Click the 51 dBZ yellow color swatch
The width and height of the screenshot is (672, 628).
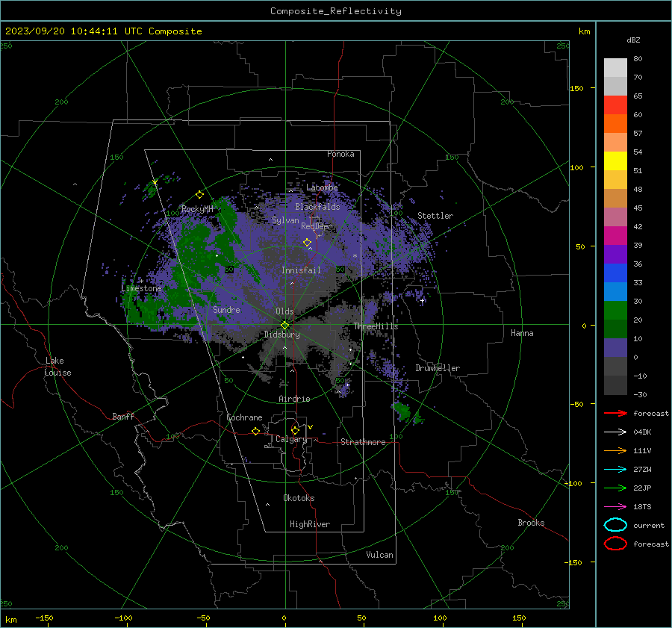click(x=615, y=161)
